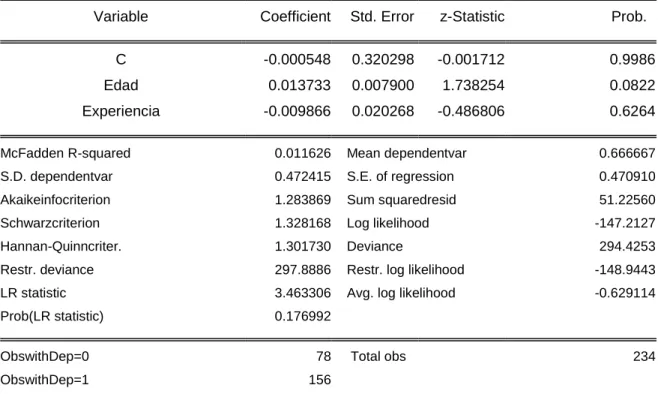Screen dimensions: 658x394
Task: Click the Edad coefficient value 0.013733
Action: tap(299, 85)
